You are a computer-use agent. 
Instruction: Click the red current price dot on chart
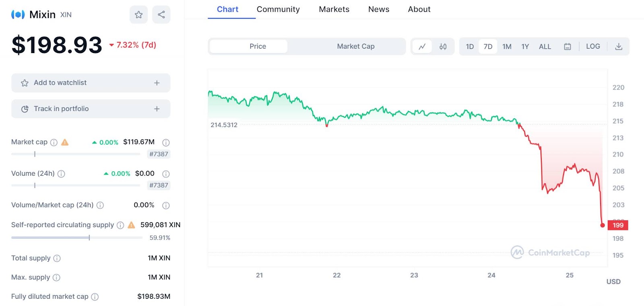click(602, 225)
